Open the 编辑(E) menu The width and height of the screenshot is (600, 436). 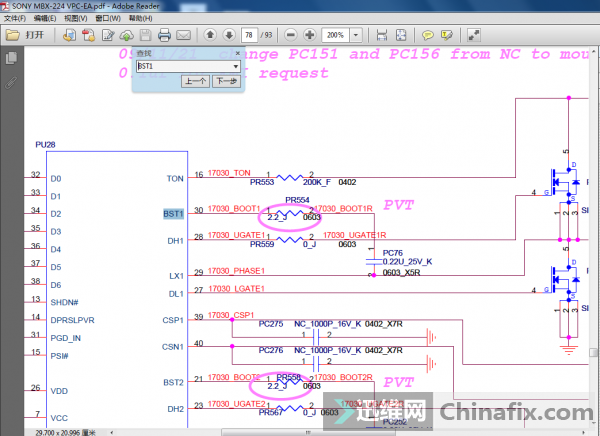(x=44, y=18)
